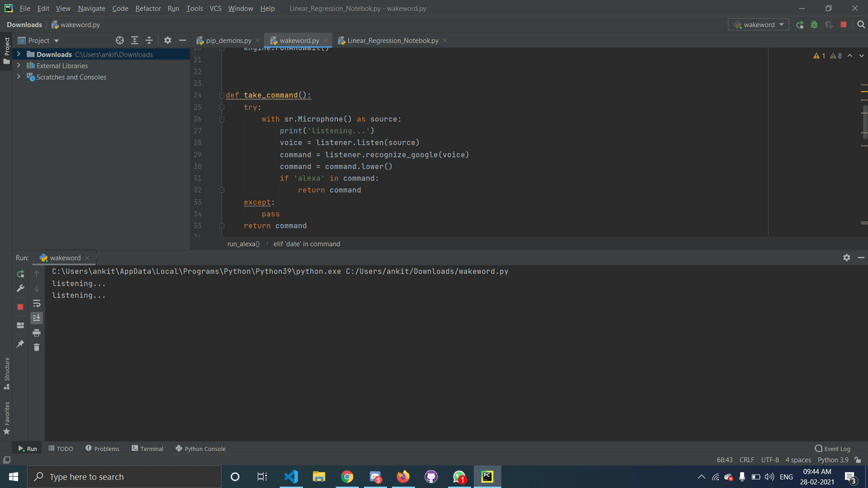Hide the Run tool window
868x488 pixels.
click(861, 257)
